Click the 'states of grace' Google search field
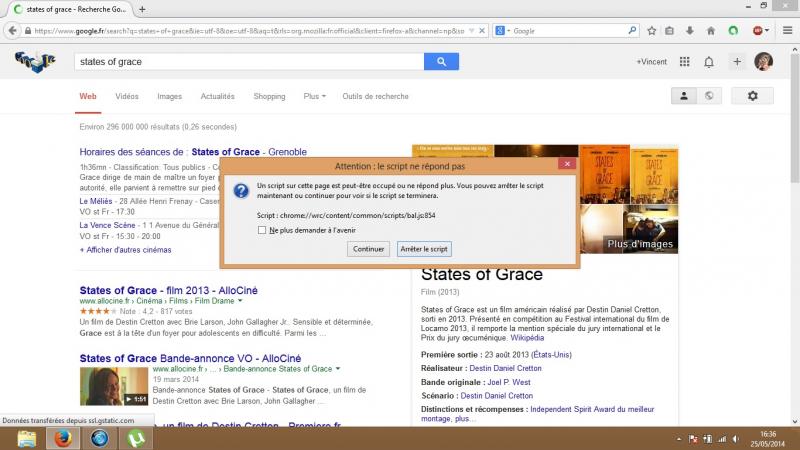 point(249,62)
